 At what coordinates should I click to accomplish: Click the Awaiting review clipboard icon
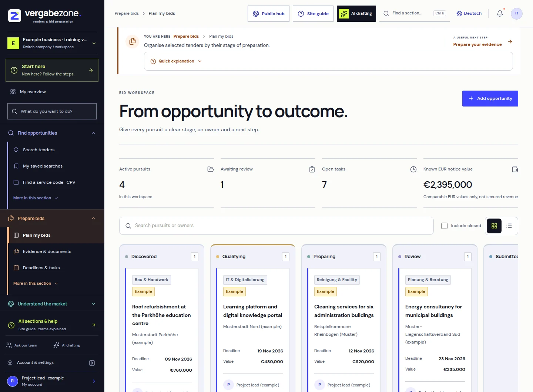(312, 169)
